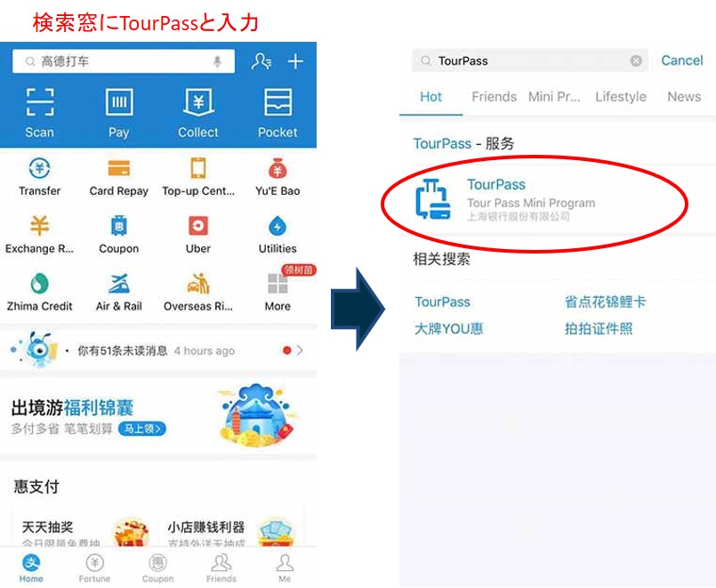The image size is (716, 588).
Task: Switch to the Mini Programs tab
Action: point(554,97)
